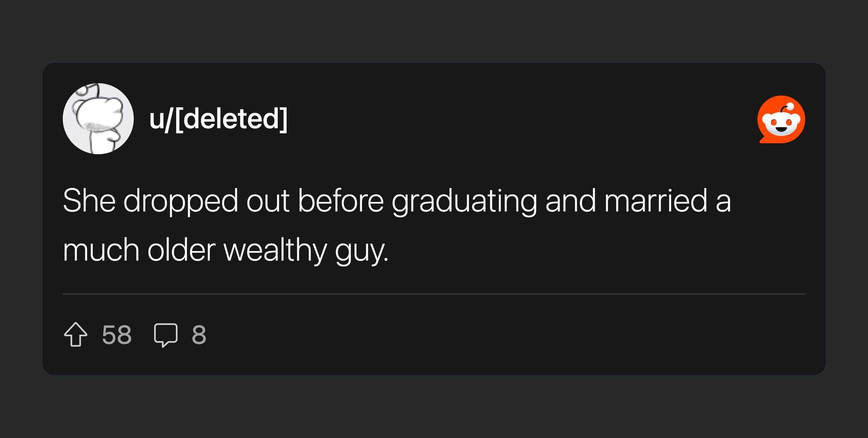This screenshot has width=868, height=438.
Task: Click the word "married" in the post
Action: pyautogui.click(x=656, y=200)
